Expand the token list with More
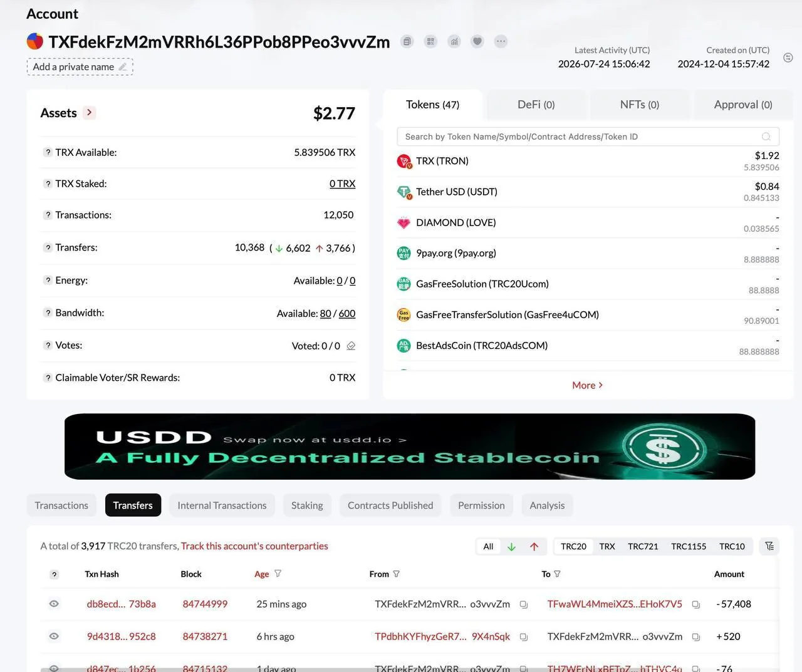Viewport: 802px width, 672px height. tap(587, 385)
